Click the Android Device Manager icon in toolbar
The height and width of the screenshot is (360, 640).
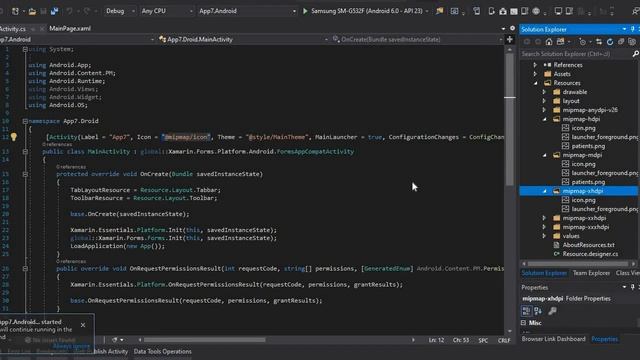(492, 11)
